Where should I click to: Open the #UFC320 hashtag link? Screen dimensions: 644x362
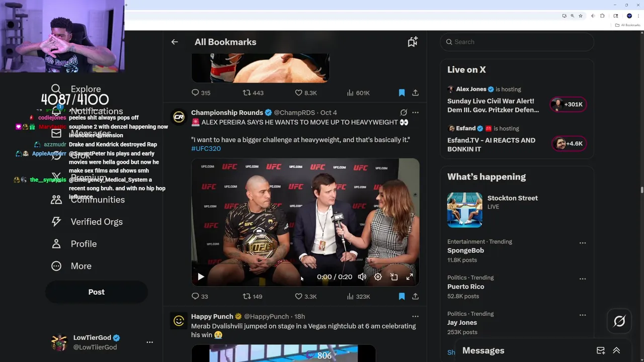[206, 148]
